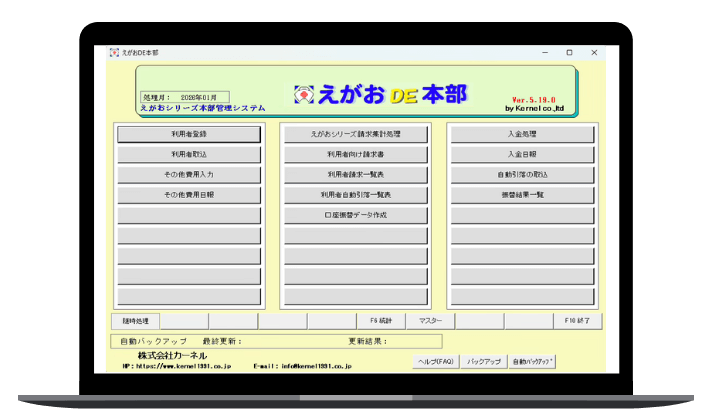Viewport: 711px width, 420px height.
Task: Switch to F6 統計 tab
Action: (381, 321)
